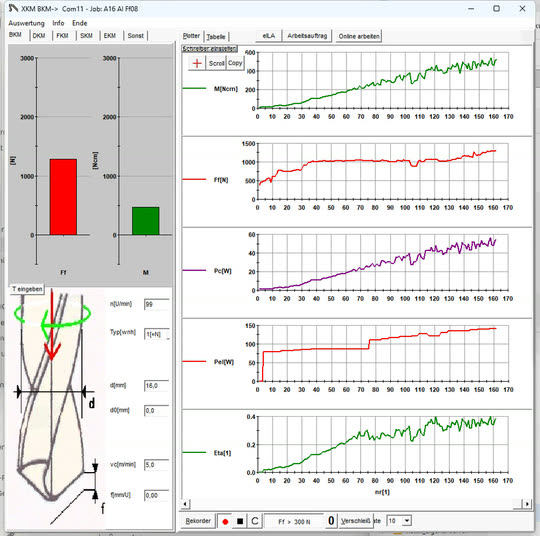The height and width of the screenshot is (536, 540).
Task: Click the eLA button
Action: (x=269, y=36)
